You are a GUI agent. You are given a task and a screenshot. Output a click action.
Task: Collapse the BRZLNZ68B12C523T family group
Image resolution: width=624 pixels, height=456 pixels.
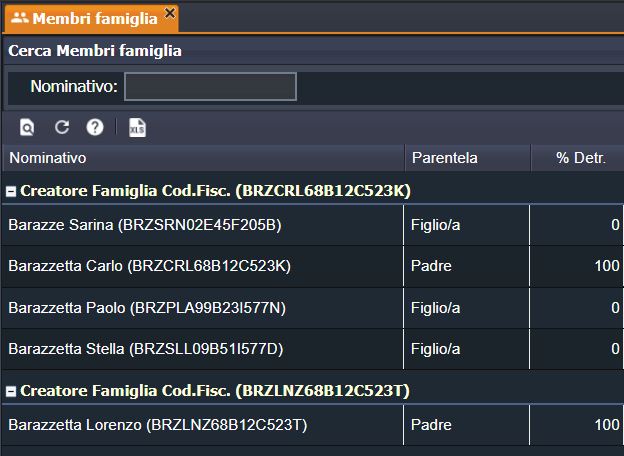point(11,392)
